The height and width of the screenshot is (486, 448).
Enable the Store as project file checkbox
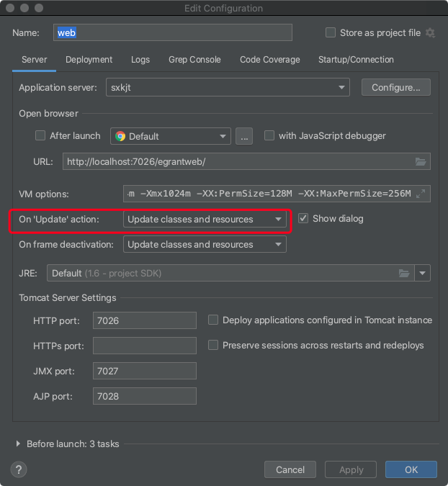331,33
